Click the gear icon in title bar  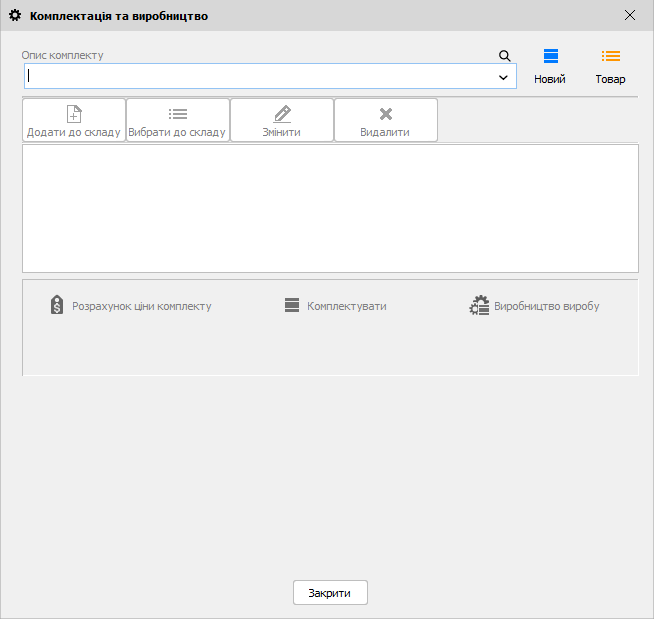tap(15, 16)
